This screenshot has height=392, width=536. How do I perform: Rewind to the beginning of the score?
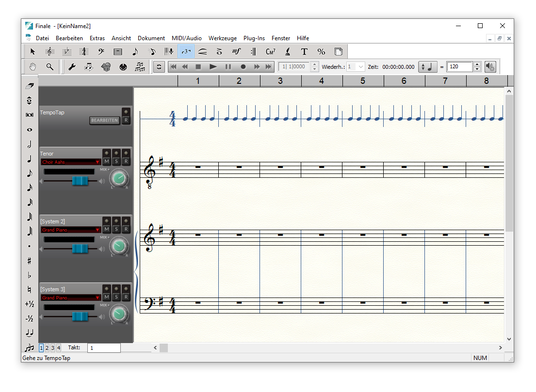tap(173, 66)
